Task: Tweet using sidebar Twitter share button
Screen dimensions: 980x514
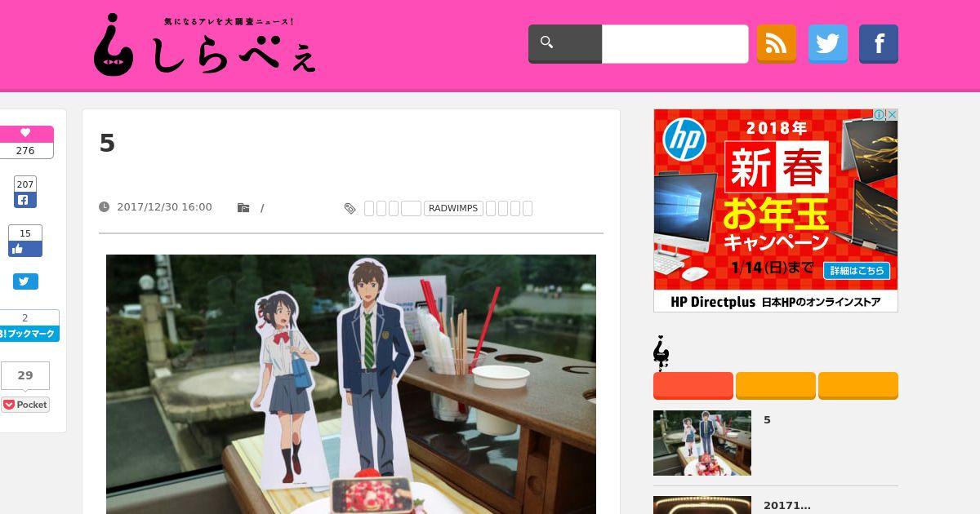Action: click(x=25, y=281)
